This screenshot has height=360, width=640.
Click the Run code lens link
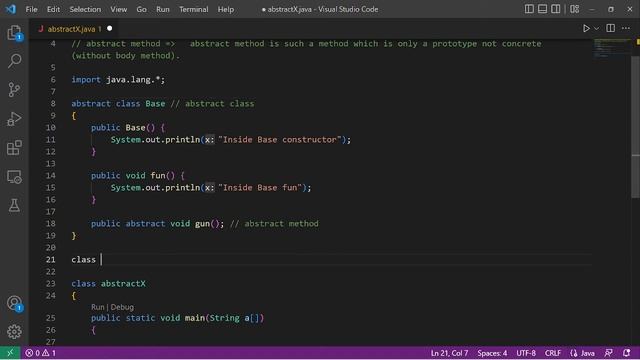click(98, 307)
